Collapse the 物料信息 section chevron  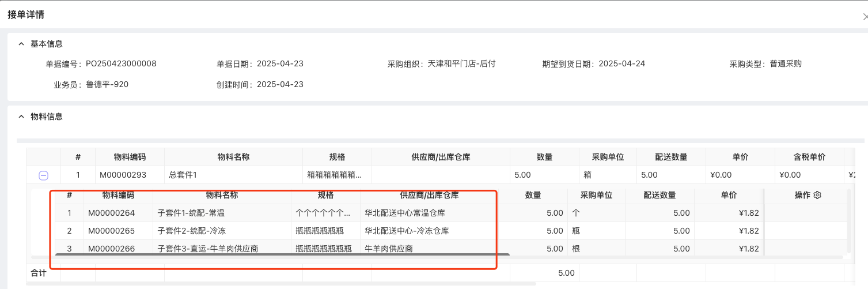pos(21,117)
